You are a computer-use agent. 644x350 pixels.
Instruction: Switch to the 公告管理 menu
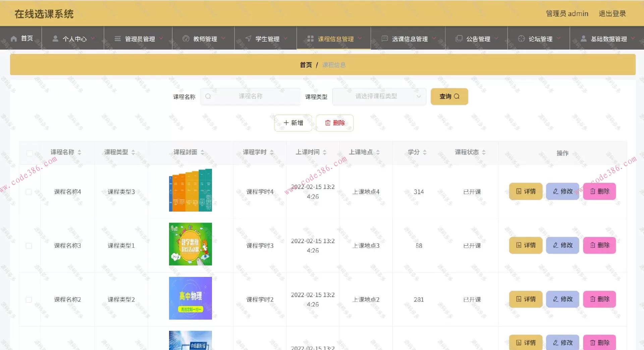pyautogui.click(x=478, y=39)
